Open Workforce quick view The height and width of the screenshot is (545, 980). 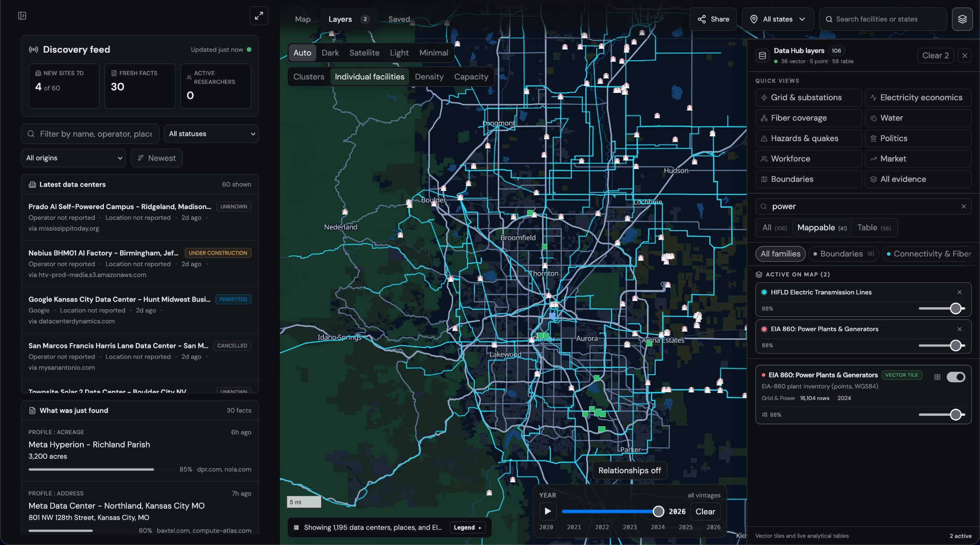coord(809,159)
